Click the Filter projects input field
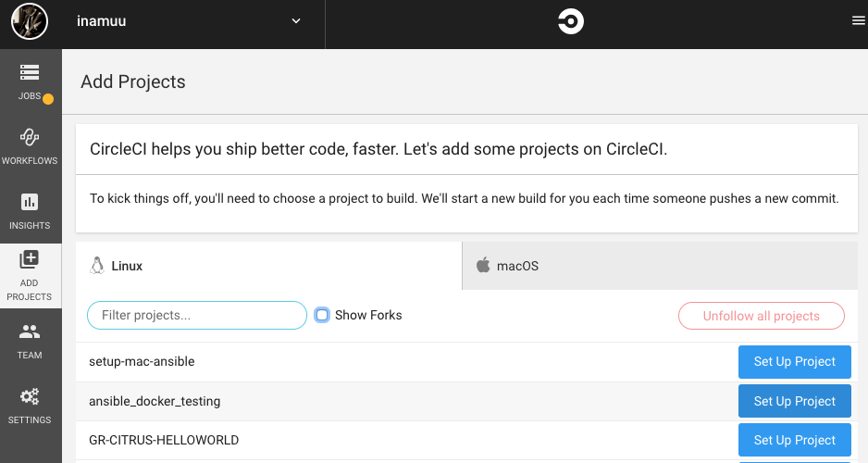Image resolution: width=868 pixels, height=463 pixels. [x=196, y=316]
